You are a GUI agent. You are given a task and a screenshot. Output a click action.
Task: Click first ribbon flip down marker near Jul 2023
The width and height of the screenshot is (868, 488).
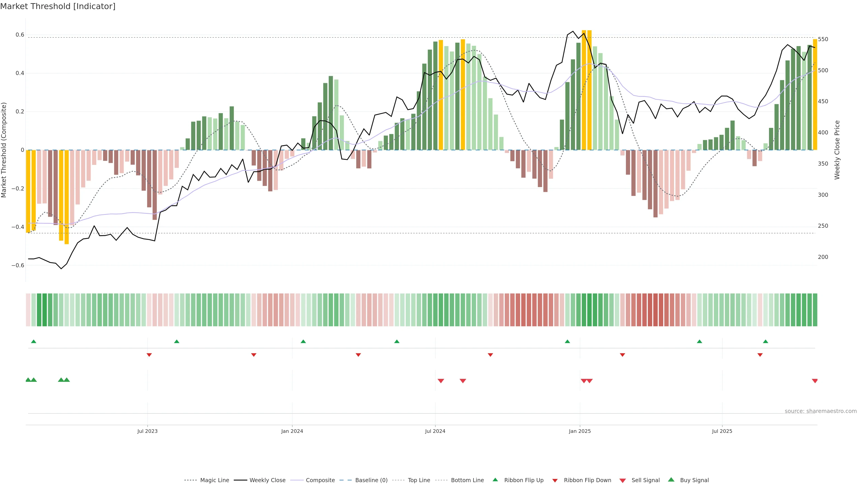point(149,355)
